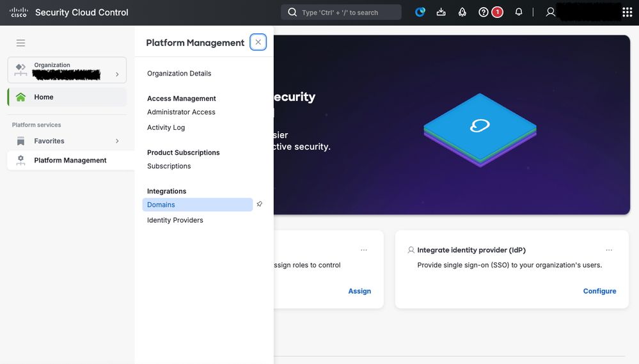
Task: Open the user profile icon
Action: coord(550,12)
